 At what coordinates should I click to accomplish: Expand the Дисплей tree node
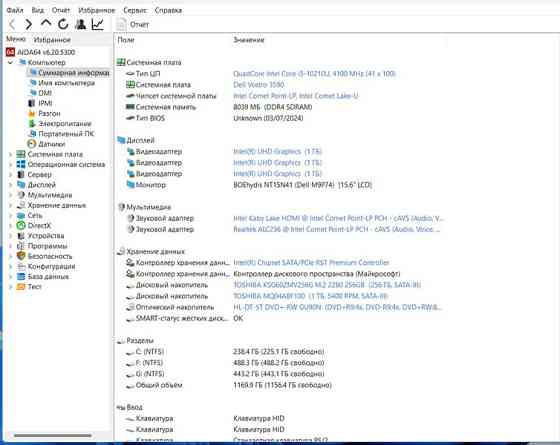10,185
